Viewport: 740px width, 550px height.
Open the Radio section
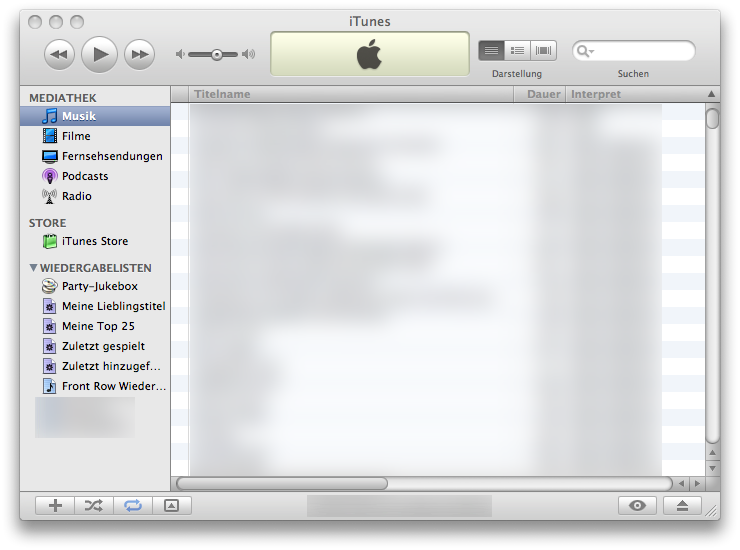click(x=95, y=196)
